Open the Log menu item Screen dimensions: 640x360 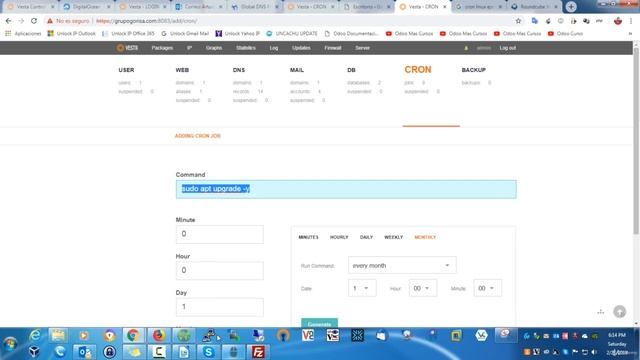[274, 48]
